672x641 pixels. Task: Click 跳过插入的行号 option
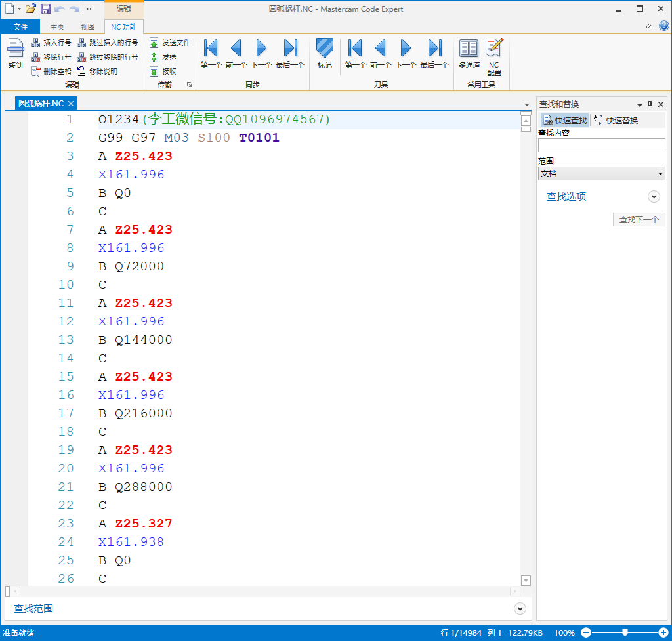pos(108,43)
